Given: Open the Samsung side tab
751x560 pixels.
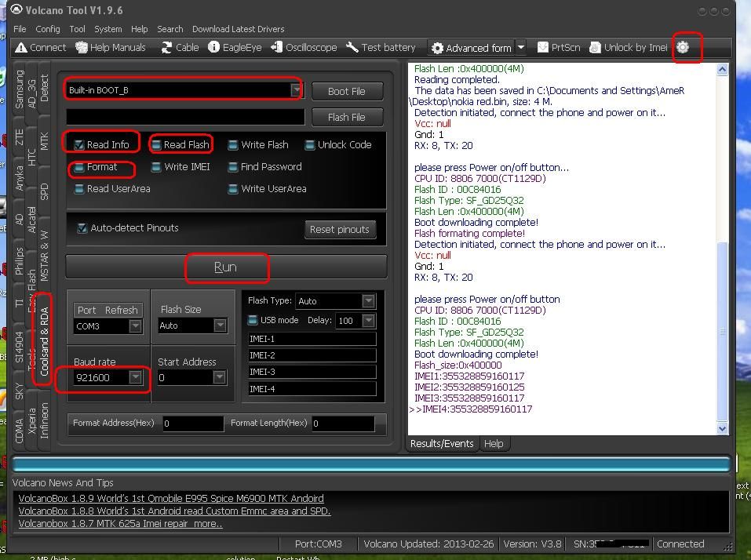Looking at the screenshot, I should (19, 89).
